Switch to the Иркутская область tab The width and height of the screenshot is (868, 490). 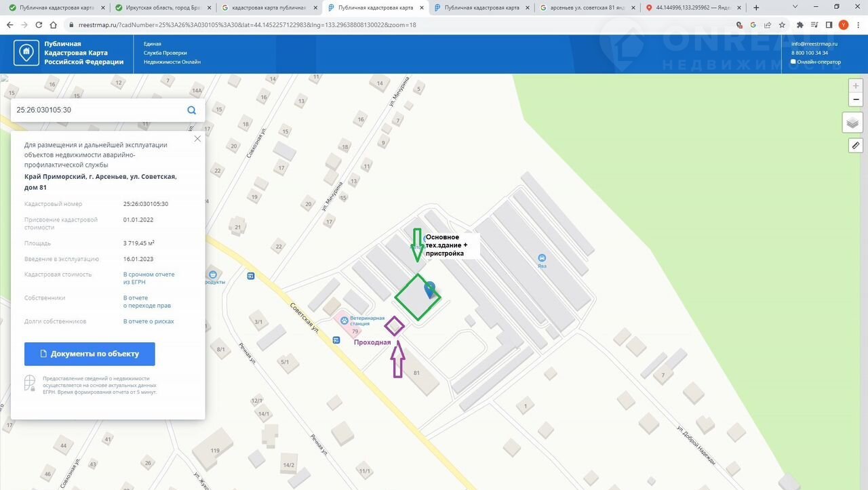click(163, 7)
